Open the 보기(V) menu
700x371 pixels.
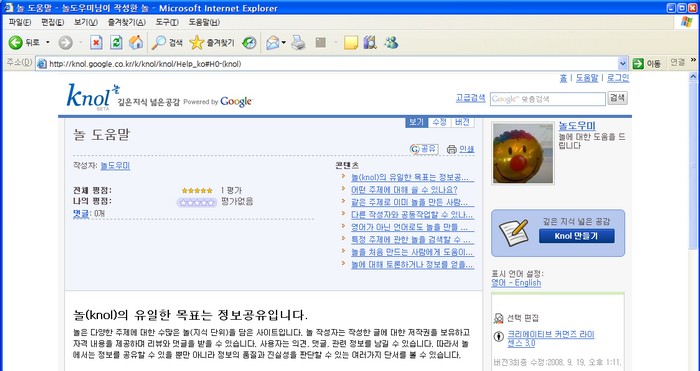[x=86, y=22]
